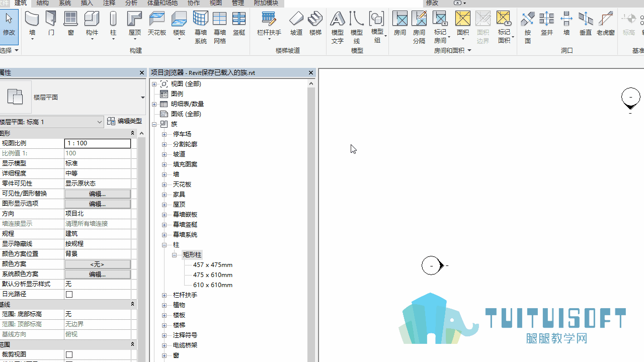644x362 pixels.
Task: Select the Dormer (老虎窗) opening icon
Action: (605, 19)
